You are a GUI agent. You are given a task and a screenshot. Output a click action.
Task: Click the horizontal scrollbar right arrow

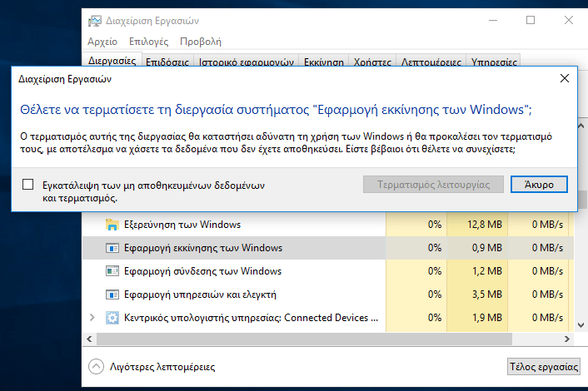click(x=566, y=339)
